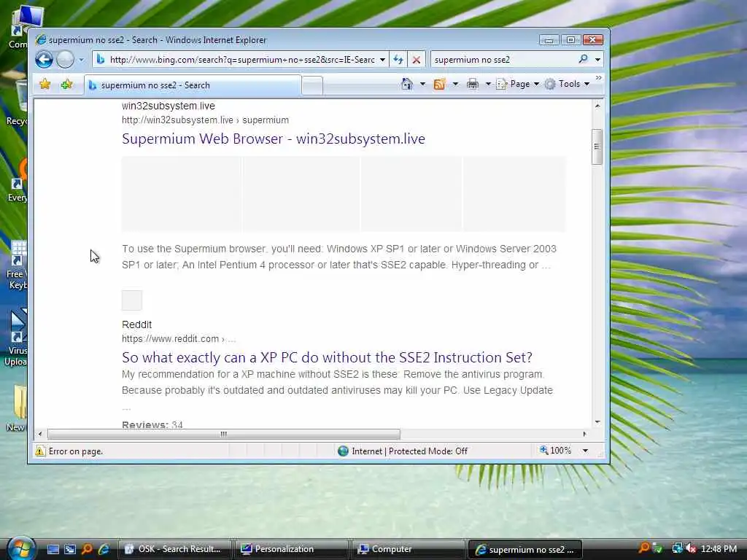Click the greyed Forward arrow button

(65, 60)
